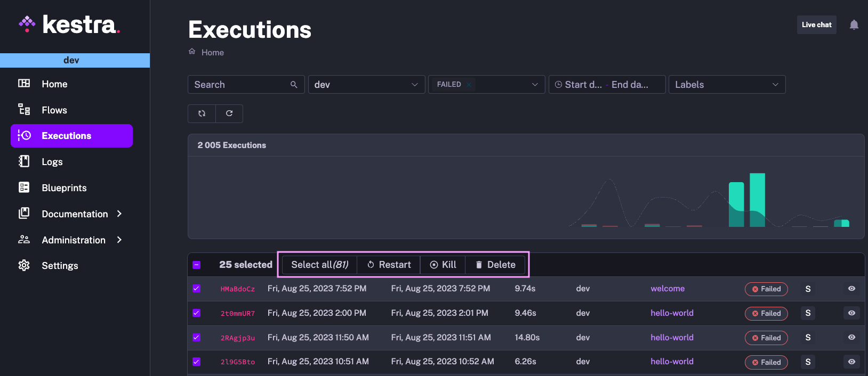The width and height of the screenshot is (868, 376).
Task: Uncheck execution HMaBdoCz checkbox
Action: coord(196,289)
